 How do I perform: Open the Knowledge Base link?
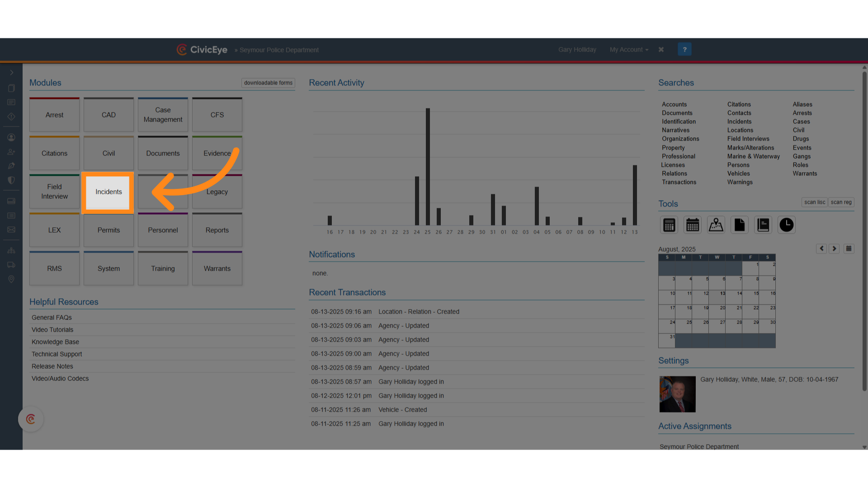coord(55,342)
